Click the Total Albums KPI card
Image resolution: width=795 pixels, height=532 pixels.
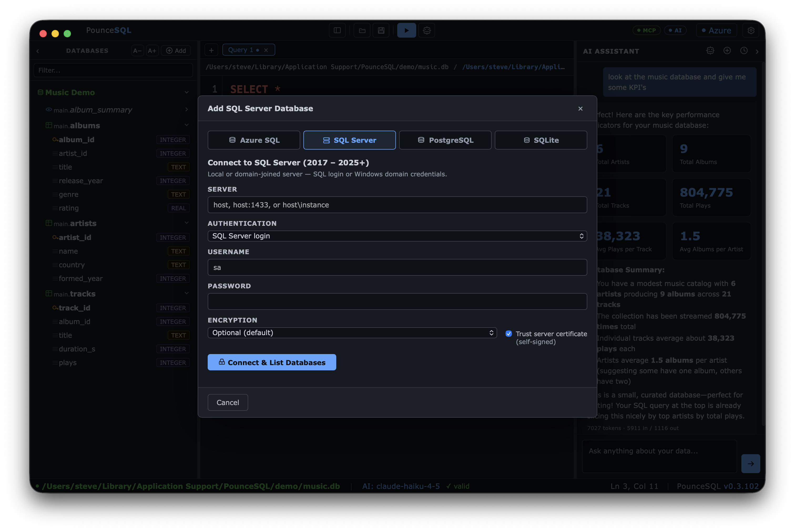[x=711, y=154]
